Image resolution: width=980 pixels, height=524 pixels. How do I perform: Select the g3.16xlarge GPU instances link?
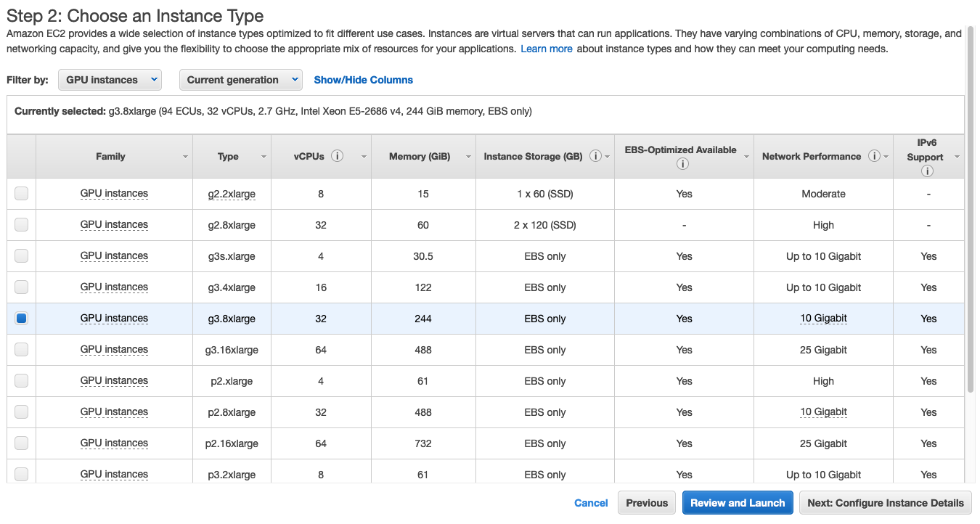tap(114, 349)
